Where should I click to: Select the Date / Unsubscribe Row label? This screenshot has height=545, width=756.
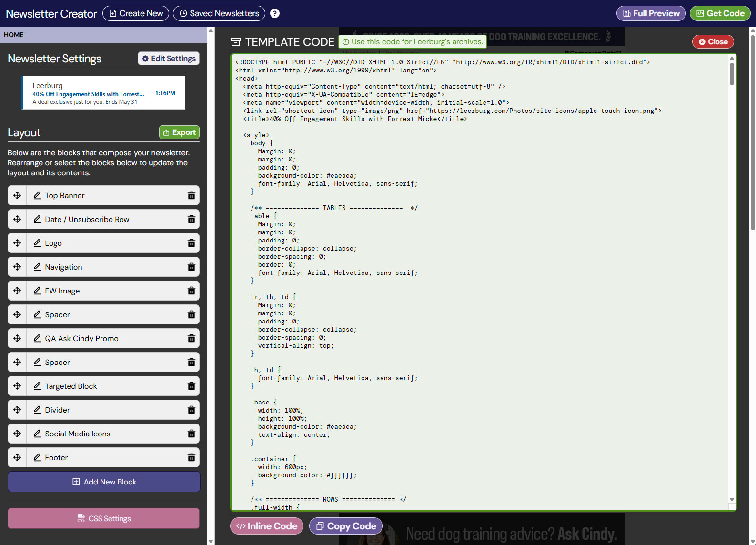(87, 219)
